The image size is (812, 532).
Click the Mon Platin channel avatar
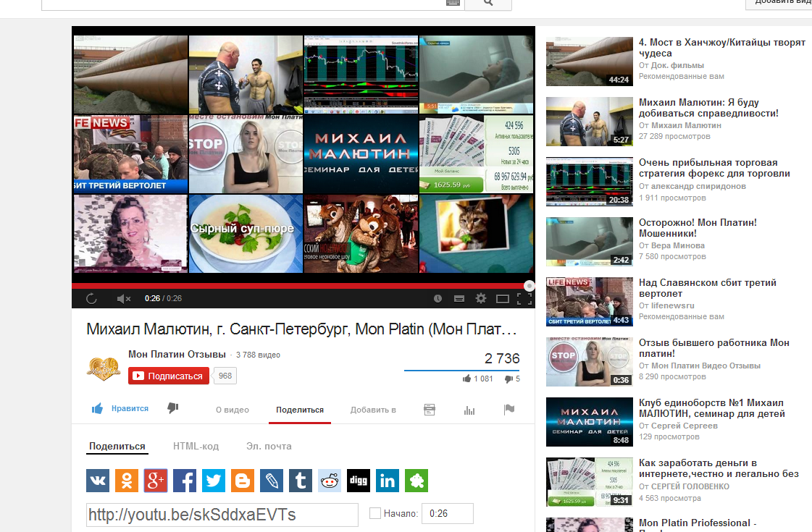(103, 368)
